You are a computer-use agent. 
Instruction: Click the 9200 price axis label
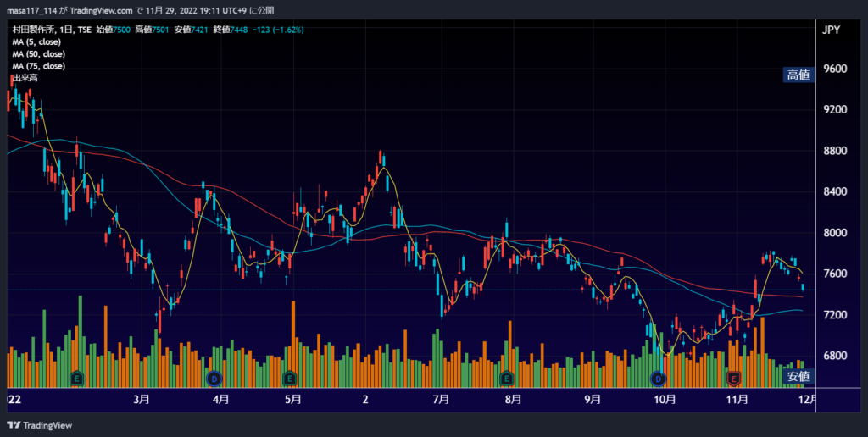(x=835, y=109)
